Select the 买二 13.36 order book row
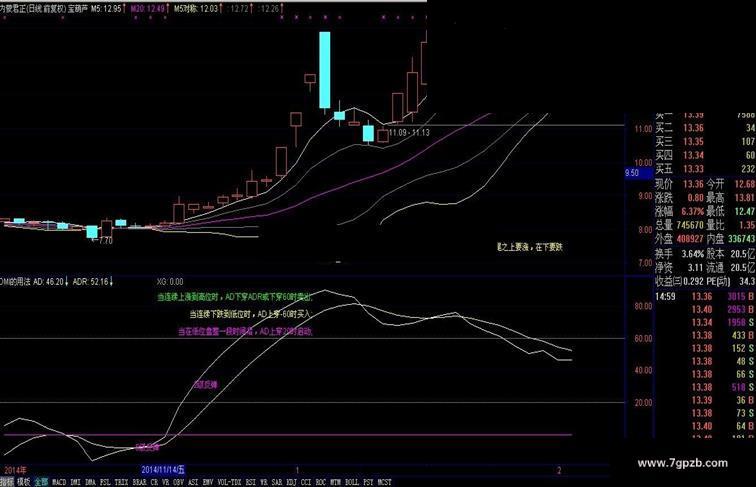This screenshot has width=756, height=487. tap(705, 128)
